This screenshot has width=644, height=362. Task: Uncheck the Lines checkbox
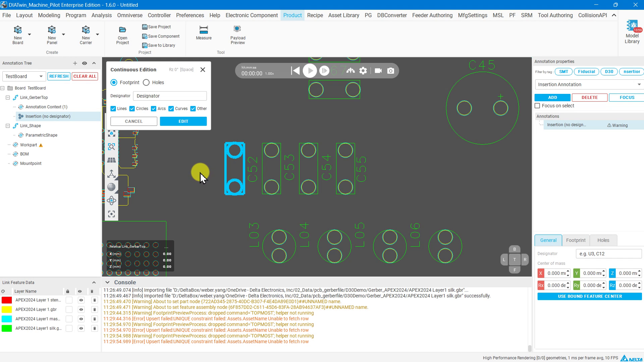[x=113, y=109]
